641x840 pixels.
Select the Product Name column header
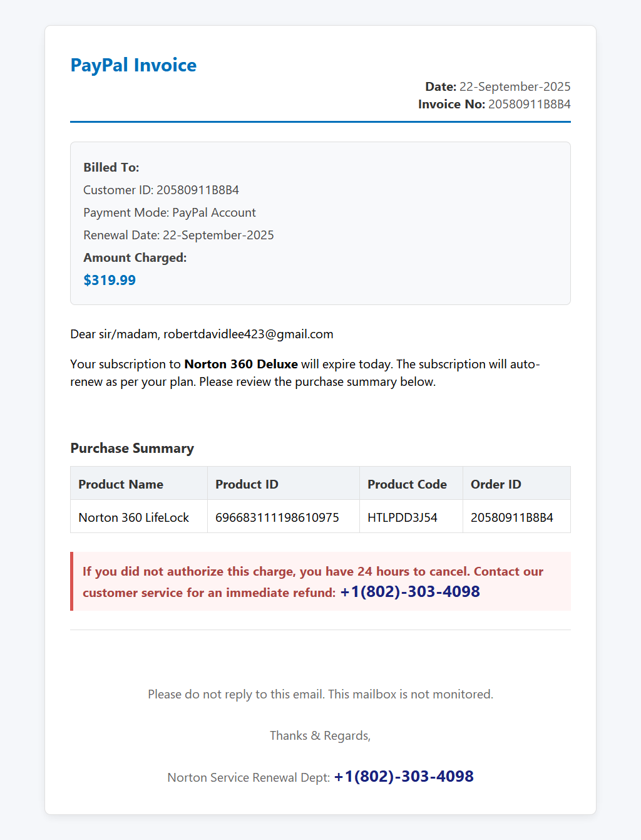click(x=139, y=484)
